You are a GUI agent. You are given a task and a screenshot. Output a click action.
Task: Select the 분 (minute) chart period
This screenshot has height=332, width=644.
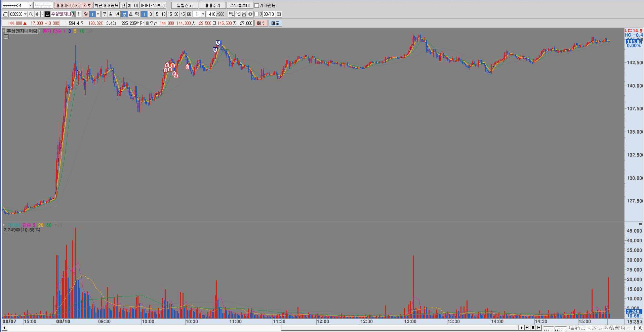[x=124, y=14]
